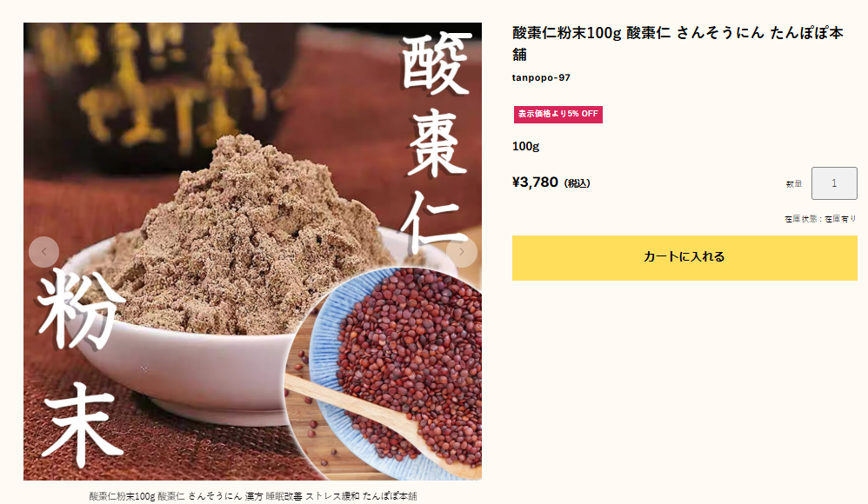The image size is (868, 504).
Task: Click the 在庫状態：在庫有り stock status
Action: point(820,219)
